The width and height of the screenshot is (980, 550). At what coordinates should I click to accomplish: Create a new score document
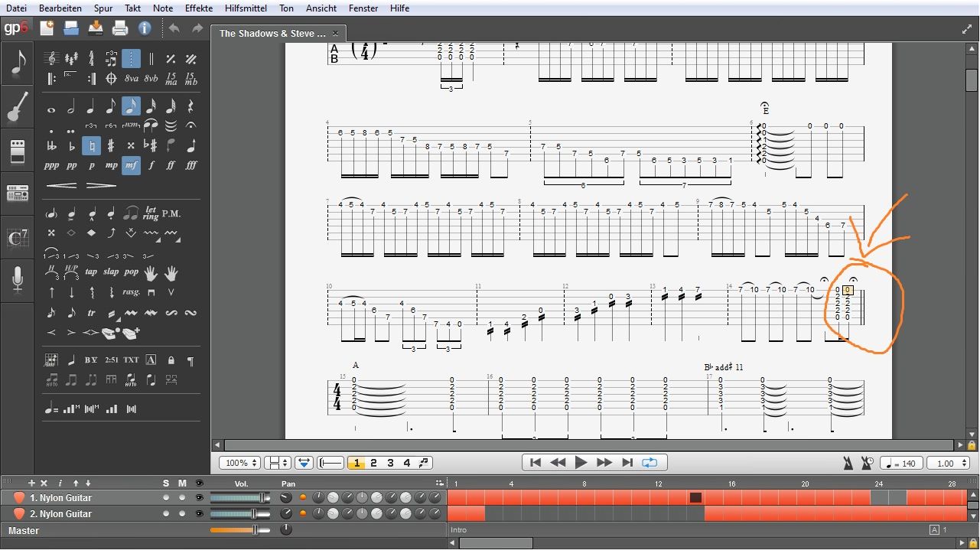[47, 28]
